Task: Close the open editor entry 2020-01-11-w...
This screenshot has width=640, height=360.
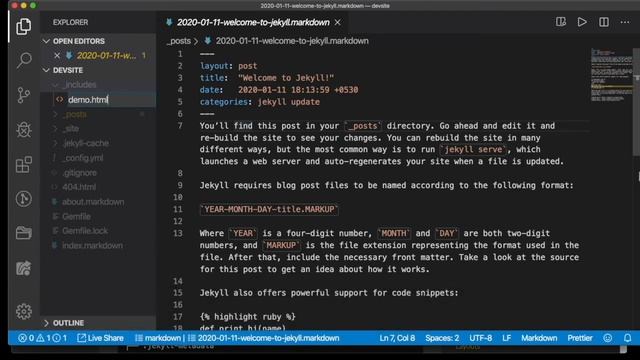Action: pos(57,56)
